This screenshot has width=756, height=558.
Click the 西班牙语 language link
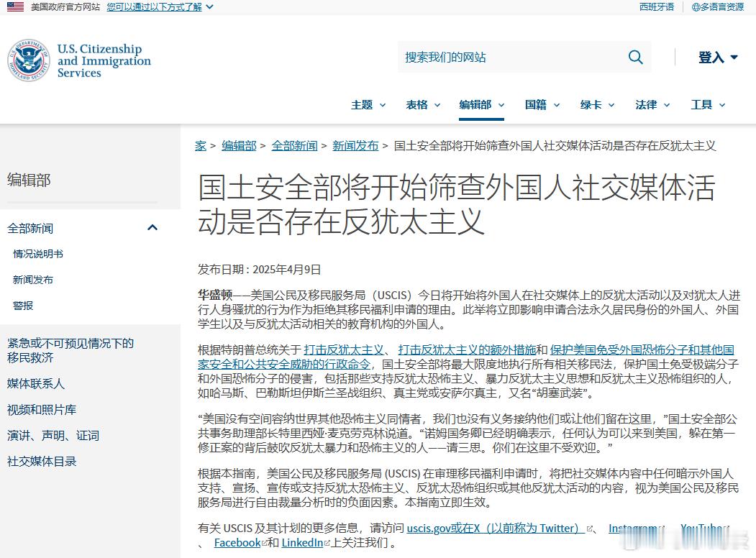[657, 6]
